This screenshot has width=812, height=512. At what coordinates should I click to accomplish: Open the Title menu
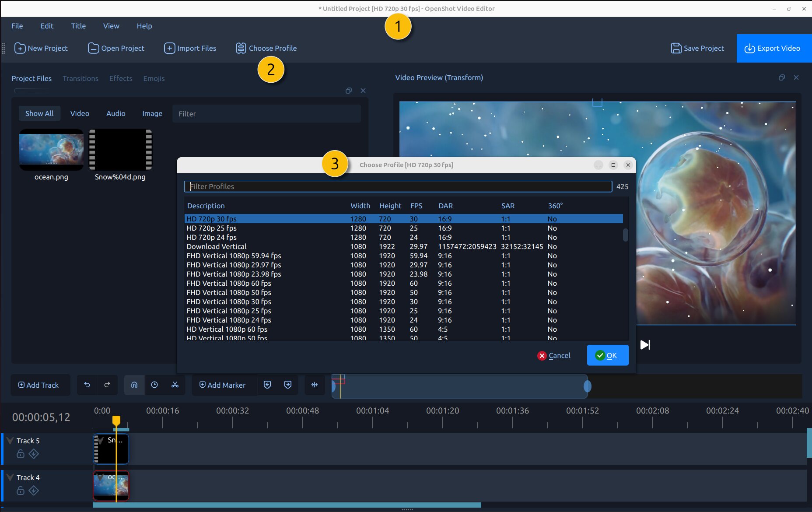[x=78, y=26]
